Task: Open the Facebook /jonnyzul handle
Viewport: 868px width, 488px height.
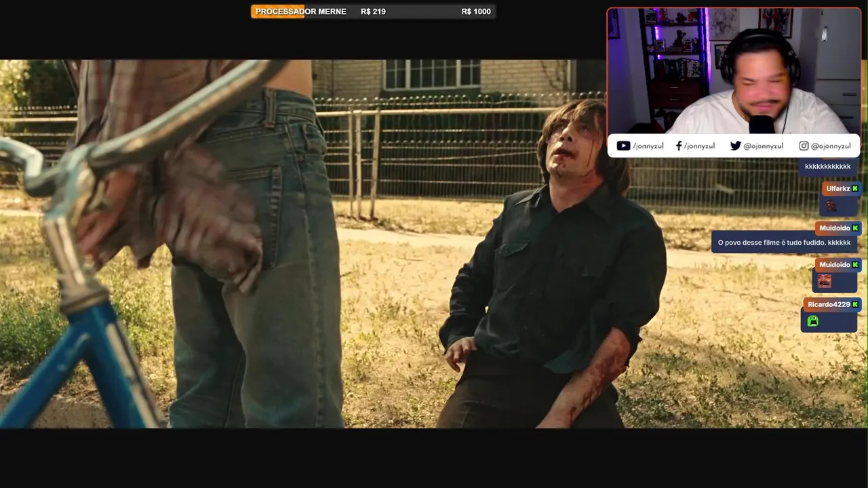Action: pos(699,146)
